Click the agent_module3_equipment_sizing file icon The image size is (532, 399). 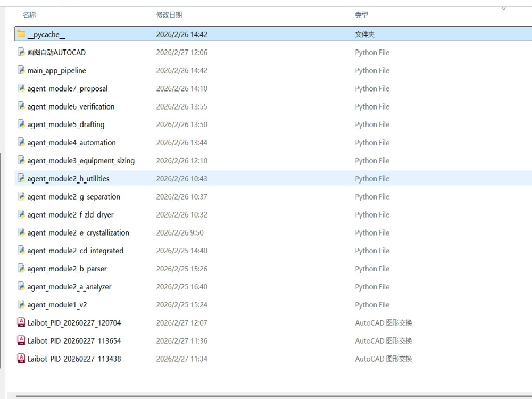click(21, 160)
